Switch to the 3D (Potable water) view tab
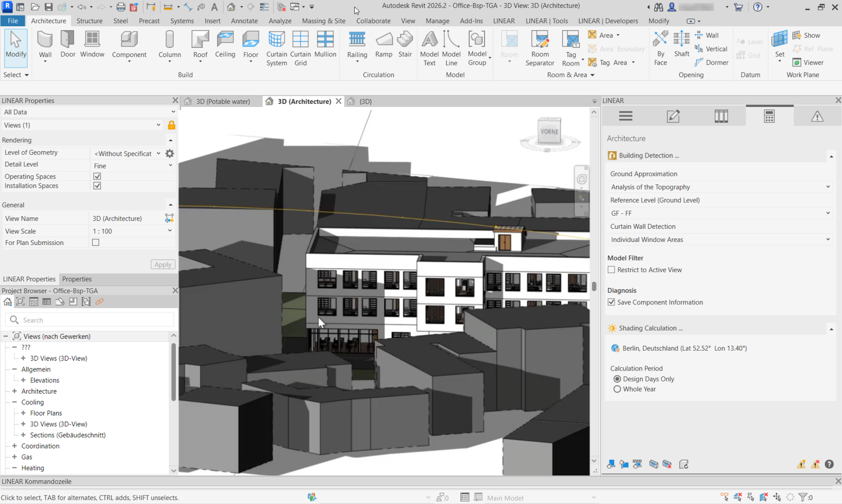Image resolution: width=842 pixels, height=504 pixels. pyautogui.click(x=223, y=101)
